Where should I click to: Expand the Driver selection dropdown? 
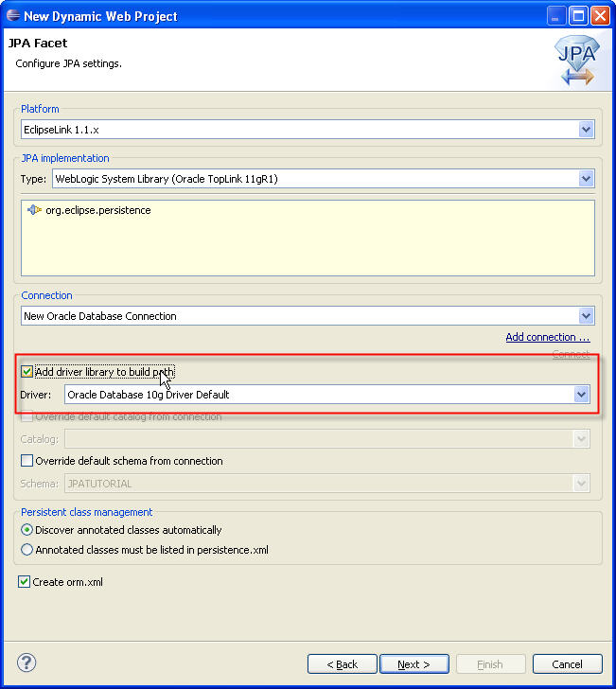point(581,395)
